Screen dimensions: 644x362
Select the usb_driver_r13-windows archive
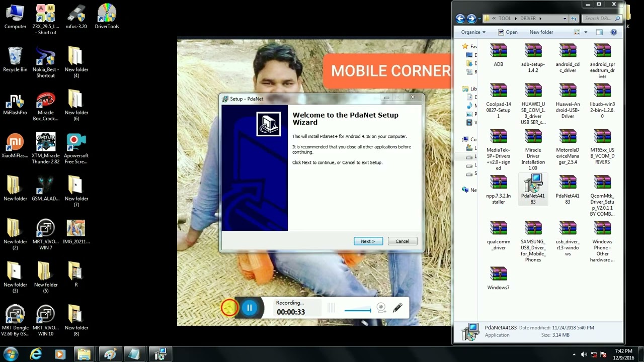tap(568, 238)
